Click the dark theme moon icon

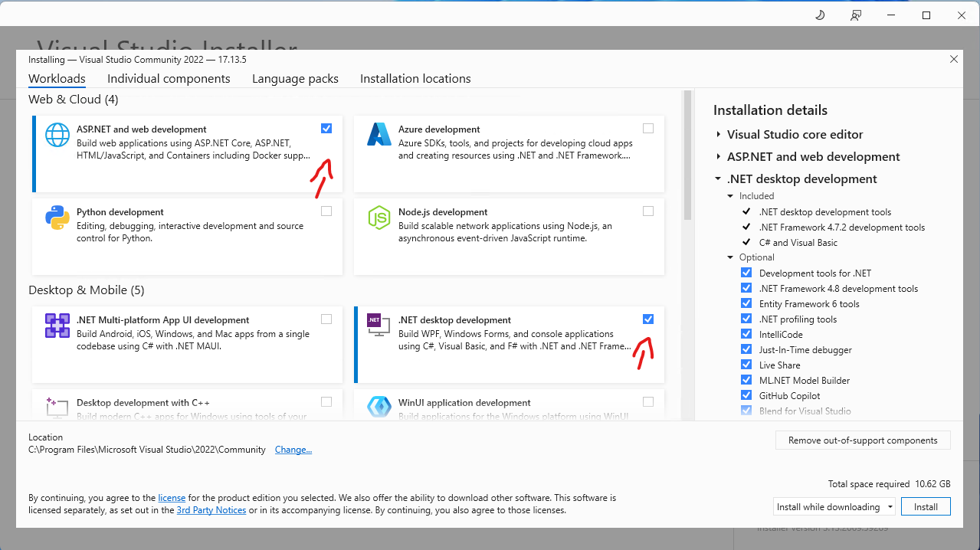[x=820, y=15]
